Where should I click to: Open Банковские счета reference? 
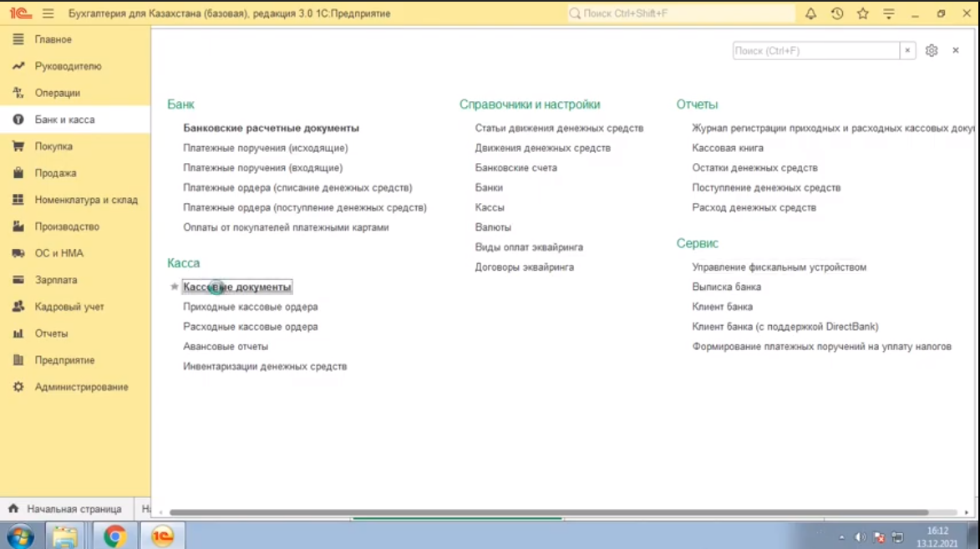pyautogui.click(x=515, y=168)
